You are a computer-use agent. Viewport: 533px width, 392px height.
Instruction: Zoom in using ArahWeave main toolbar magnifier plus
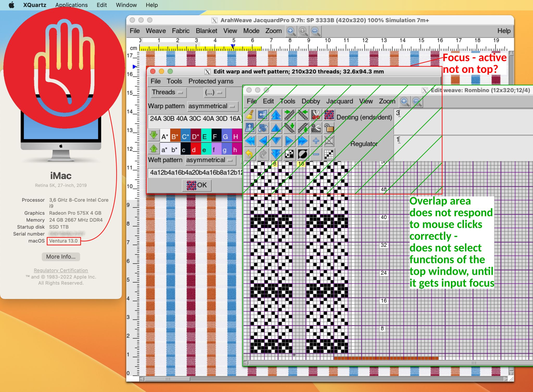click(291, 31)
